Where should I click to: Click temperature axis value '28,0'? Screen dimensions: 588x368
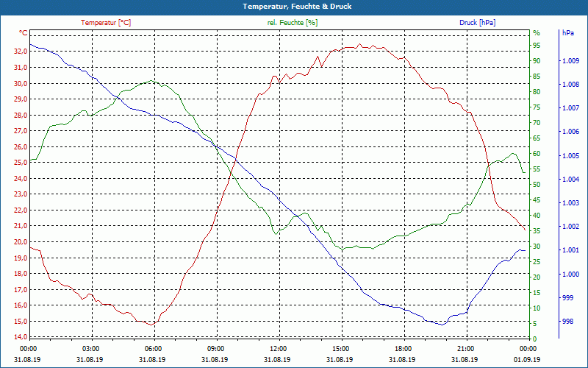pos(21,116)
